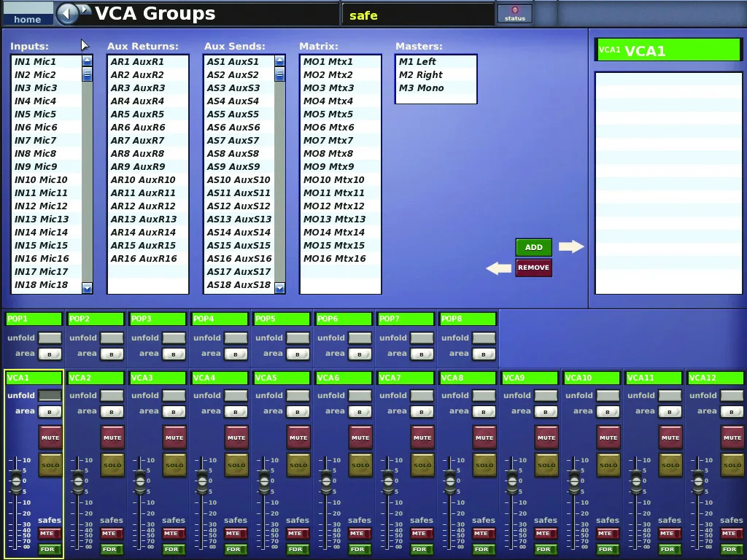The width and height of the screenshot is (747, 560).
Task: Toggle the VCA1 unfold switch
Action: [x=50, y=395]
